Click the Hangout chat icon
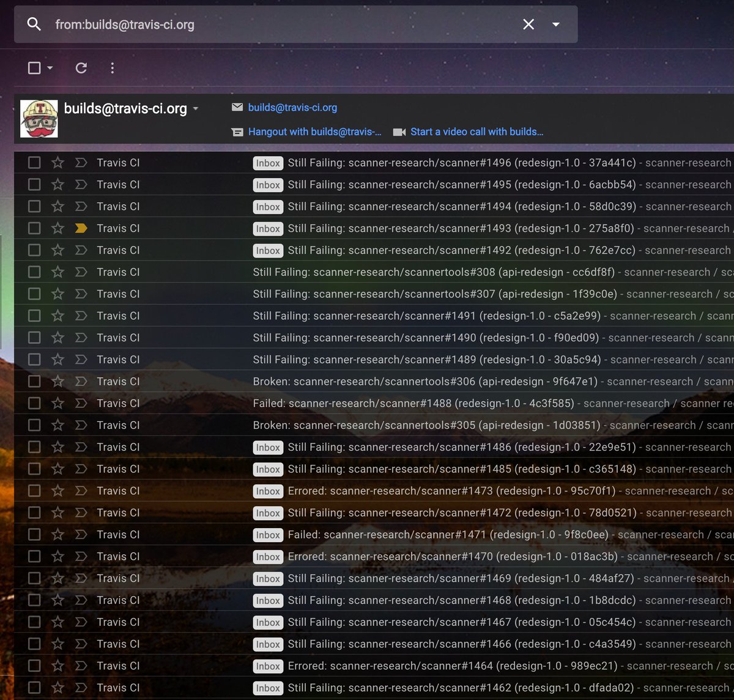Viewport: 734px width, 700px height. [x=237, y=132]
